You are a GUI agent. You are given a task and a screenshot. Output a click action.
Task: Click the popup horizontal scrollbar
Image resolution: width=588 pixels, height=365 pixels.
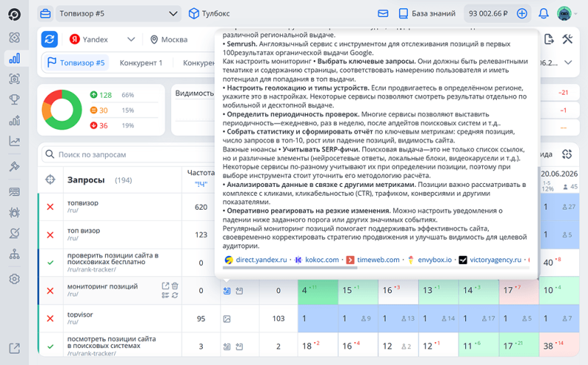[290, 268]
